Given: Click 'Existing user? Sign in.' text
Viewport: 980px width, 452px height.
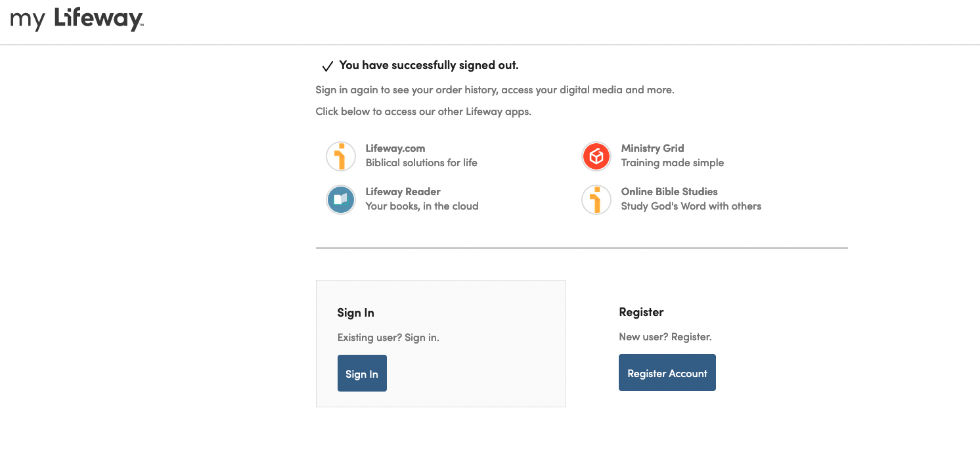Looking at the screenshot, I should [388, 338].
